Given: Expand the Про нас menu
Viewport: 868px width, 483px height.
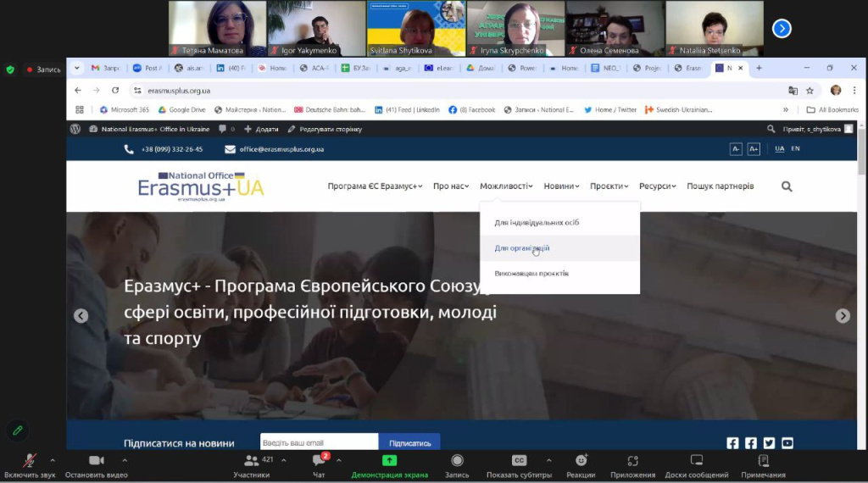Looking at the screenshot, I should (x=451, y=186).
